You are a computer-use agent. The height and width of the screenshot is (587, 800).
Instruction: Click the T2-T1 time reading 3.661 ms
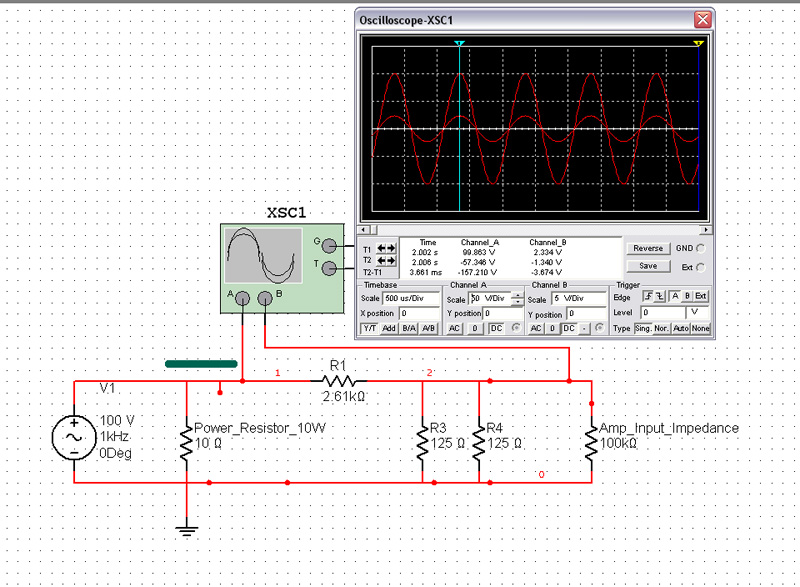(426, 273)
